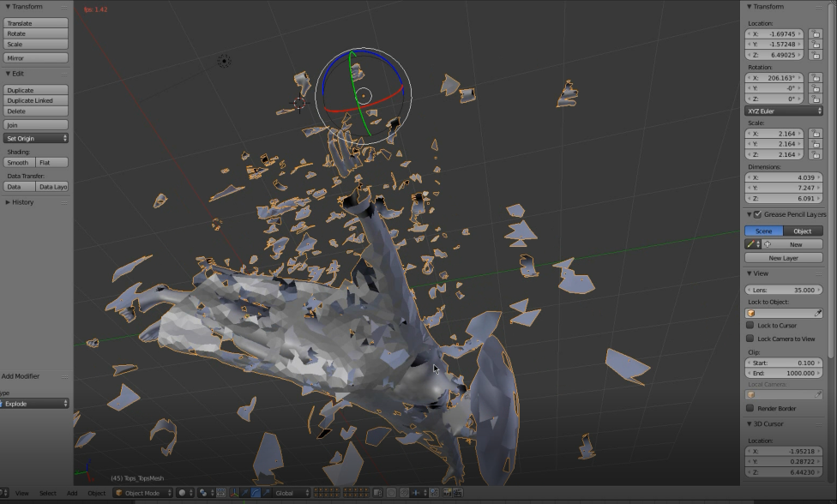Toggle the Scale X lock icon
The height and width of the screenshot is (504, 837).
[x=815, y=134]
